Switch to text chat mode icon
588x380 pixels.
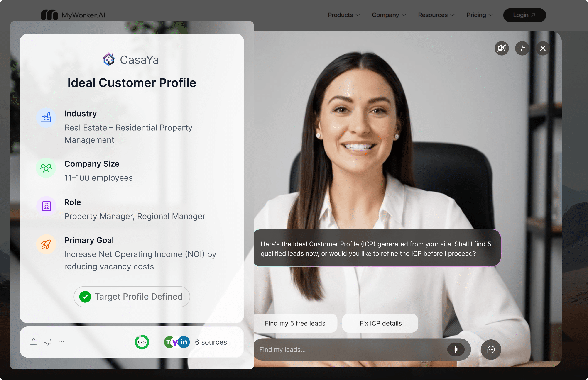(x=491, y=349)
